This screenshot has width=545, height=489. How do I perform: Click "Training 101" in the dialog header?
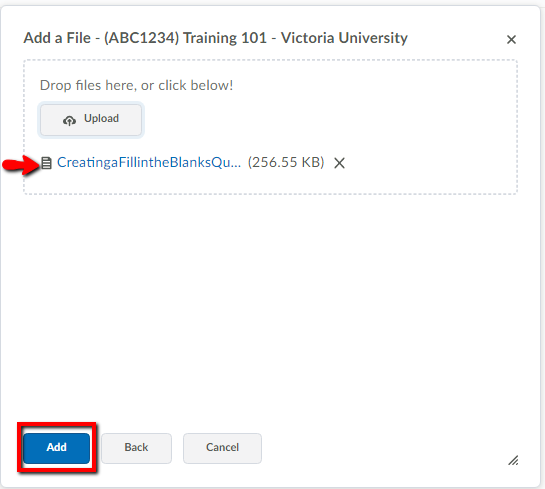pos(225,38)
